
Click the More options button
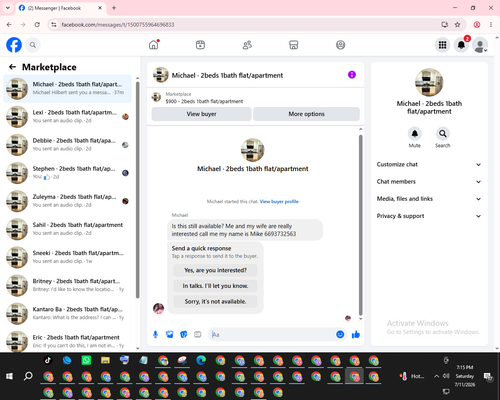tap(306, 114)
